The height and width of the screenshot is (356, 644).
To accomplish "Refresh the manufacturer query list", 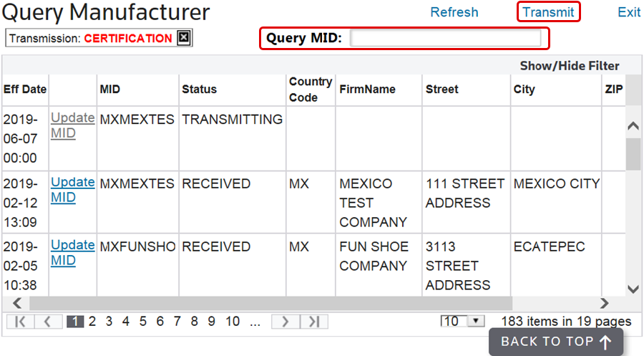I will pos(454,12).
